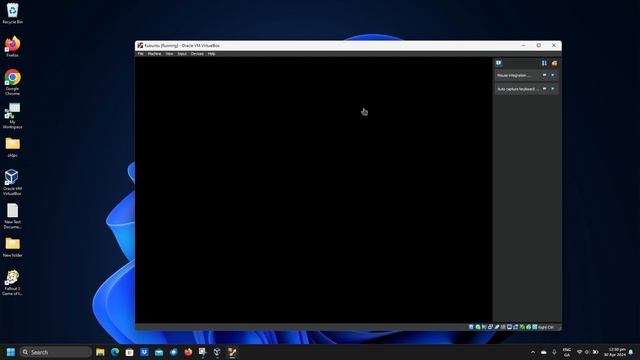Select the My Workspace desktop shortcut
This screenshot has width=640, height=360.
(x=12, y=116)
